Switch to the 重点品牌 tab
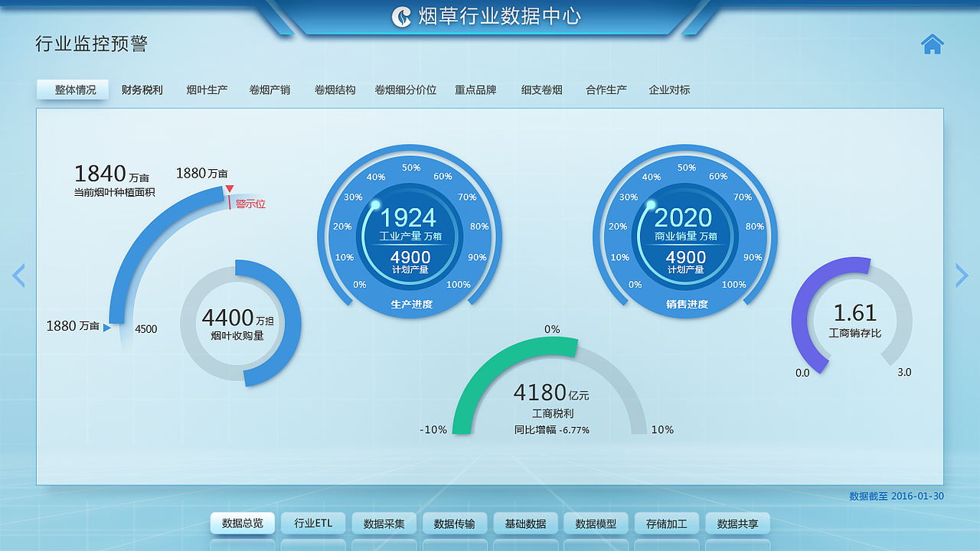The width and height of the screenshot is (980, 551). tap(475, 90)
